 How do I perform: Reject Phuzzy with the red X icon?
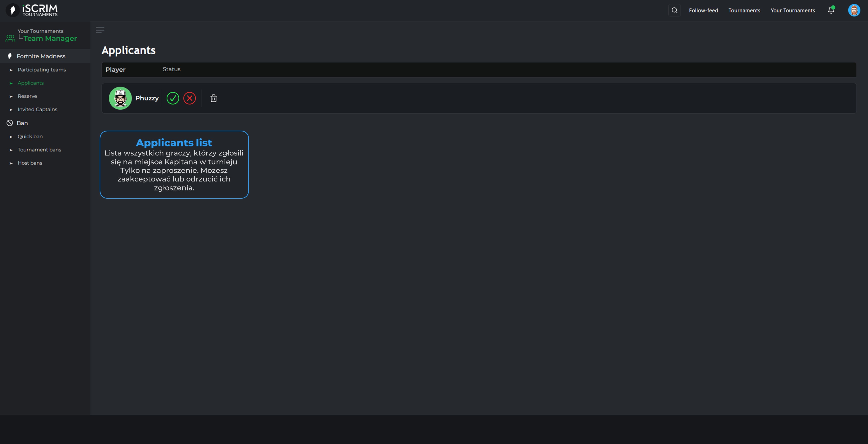tap(189, 98)
